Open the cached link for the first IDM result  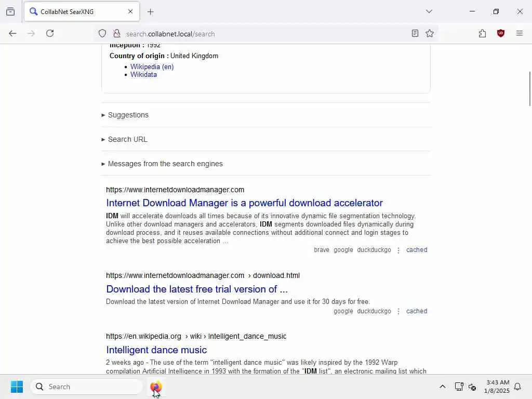point(417,250)
